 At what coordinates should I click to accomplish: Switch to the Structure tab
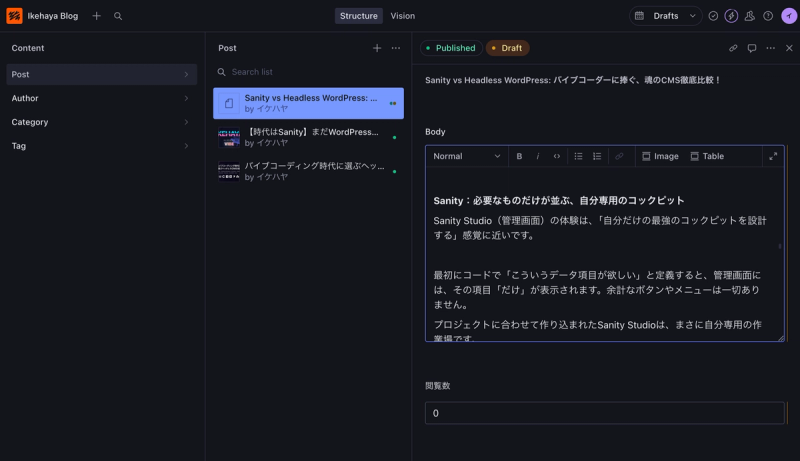(x=359, y=16)
